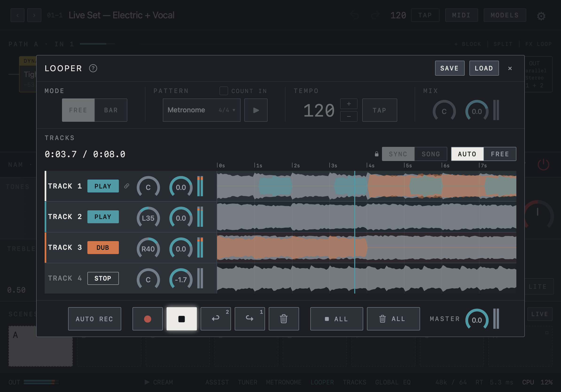Click the looper record button
Viewport: 561px width, 392px height.
coord(147,319)
